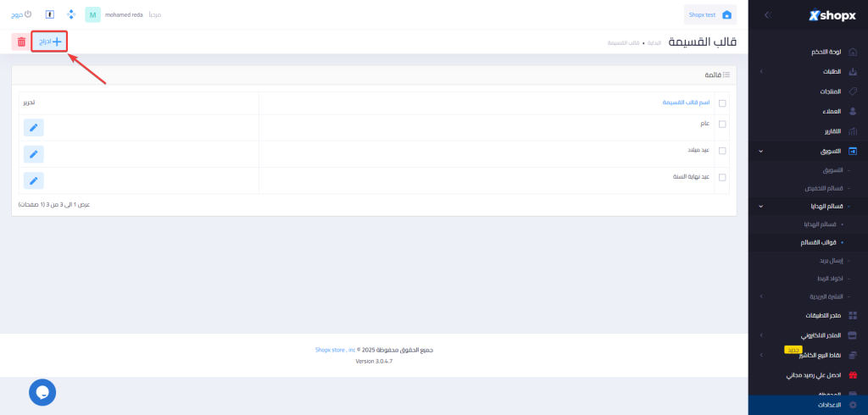
Task: Edit the عام voucher template
Action: (33, 128)
